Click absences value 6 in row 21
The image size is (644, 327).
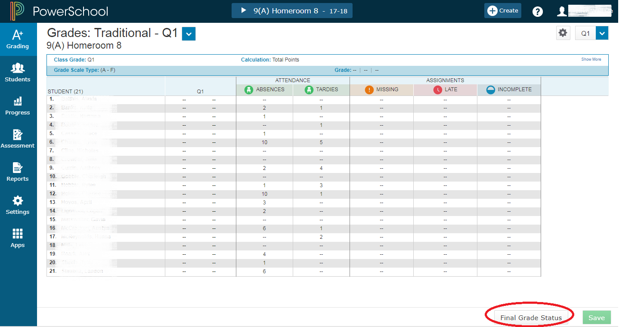tap(264, 271)
